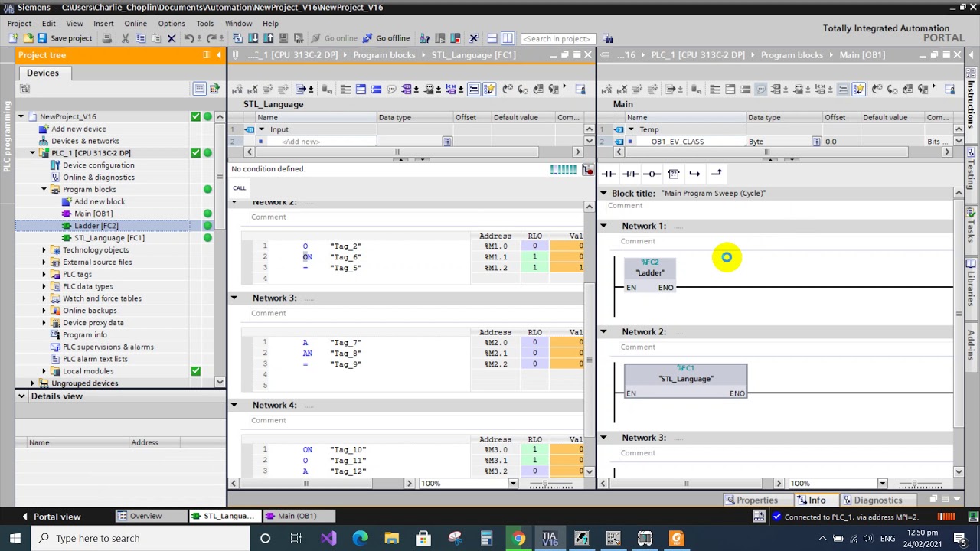The image size is (980, 551).
Task: Click the delete X toolbar icon
Action: tap(171, 38)
